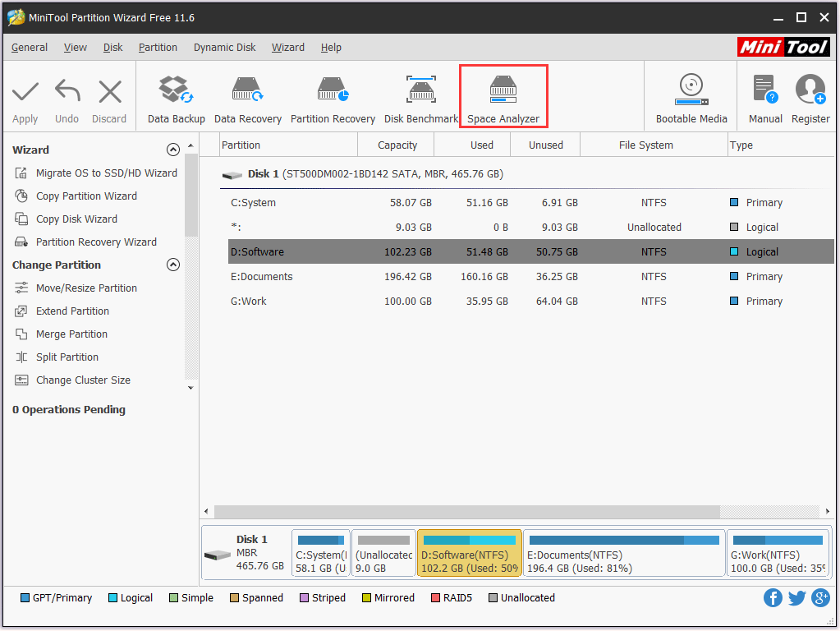
Task: Click the Move/Resize Partition icon
Action: [x=21, y=288]
